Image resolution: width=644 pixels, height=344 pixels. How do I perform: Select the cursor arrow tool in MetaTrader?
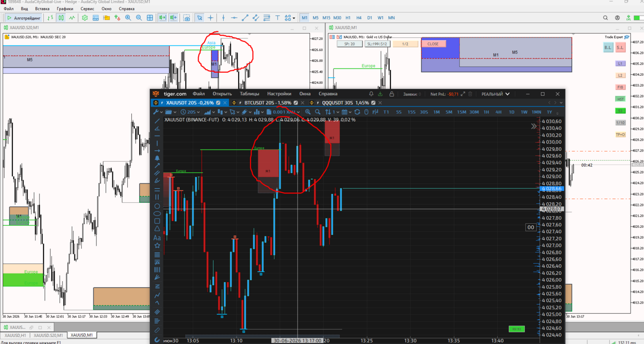point(199,18)
